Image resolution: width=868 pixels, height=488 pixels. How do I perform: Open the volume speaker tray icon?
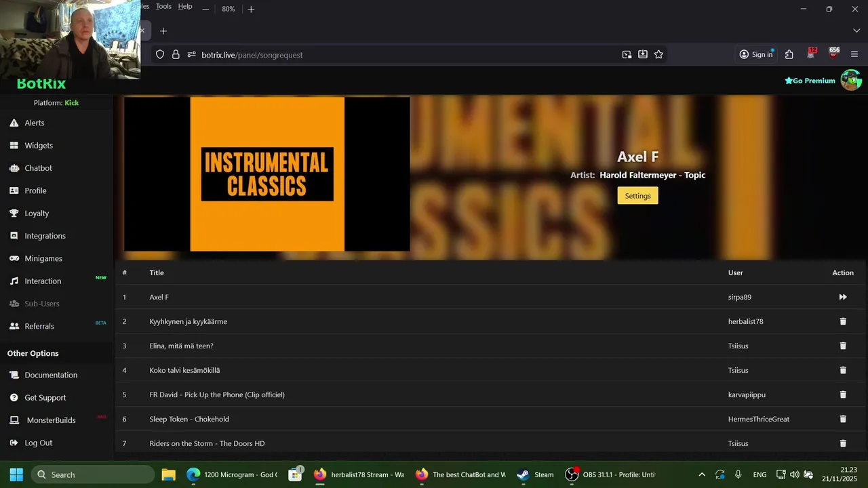pyautogui.click(x=794, y=474)
